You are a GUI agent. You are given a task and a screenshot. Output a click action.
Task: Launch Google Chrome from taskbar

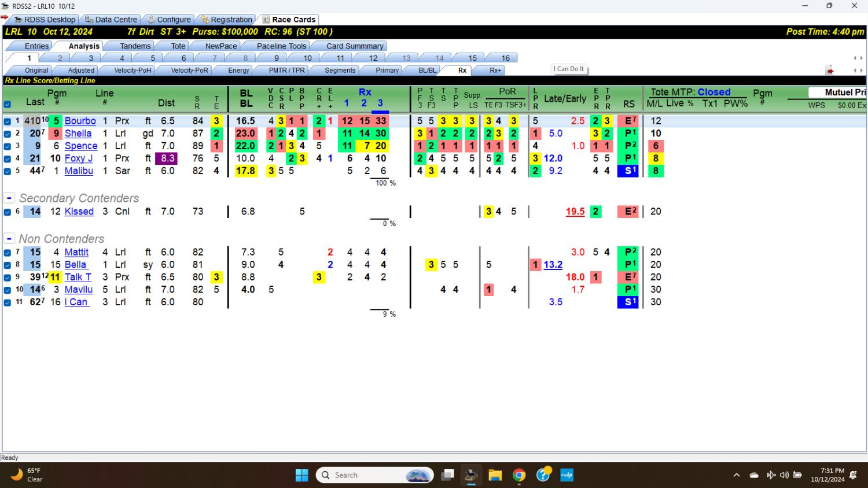pos(519,475)
